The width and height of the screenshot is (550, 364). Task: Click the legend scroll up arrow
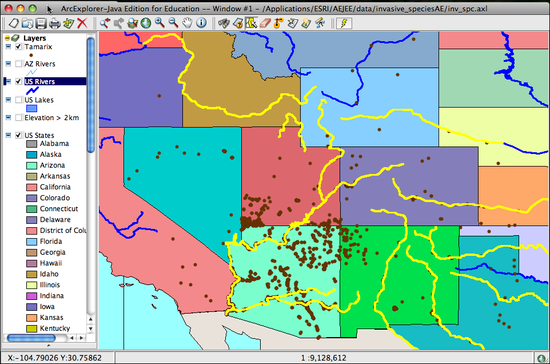(x=90, y=319)
